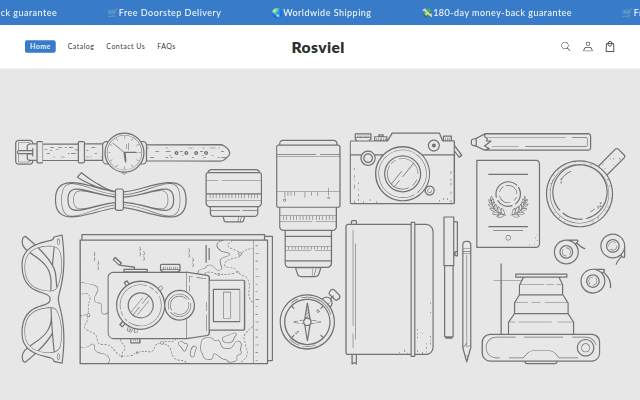640x400 pixels.
Task: Open the search icon in header
Action: tap(565, 47)
